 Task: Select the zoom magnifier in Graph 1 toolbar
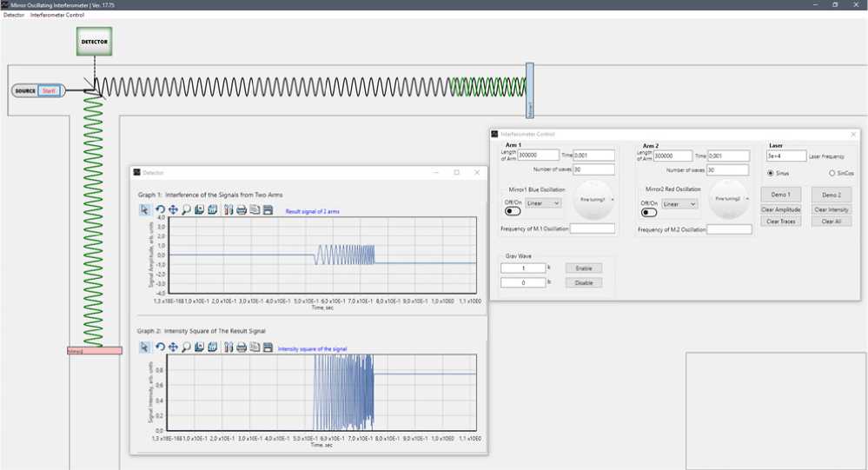pyautogui.click(x=186, y=209)
